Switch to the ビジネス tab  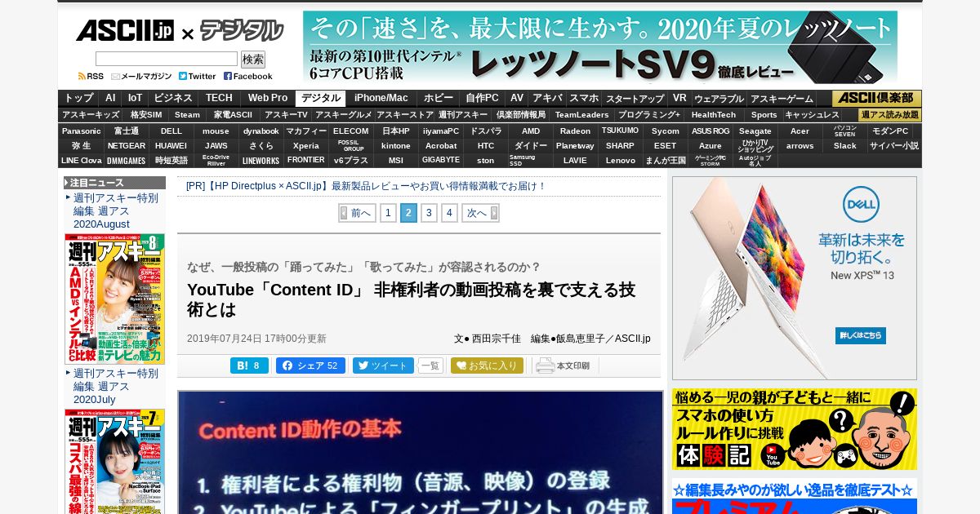click(x=173, y=98)
